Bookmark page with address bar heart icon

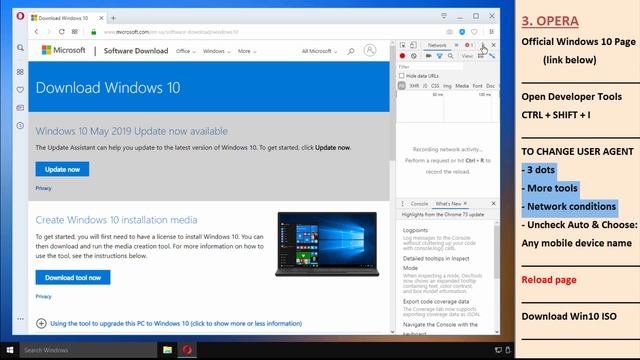474,32
